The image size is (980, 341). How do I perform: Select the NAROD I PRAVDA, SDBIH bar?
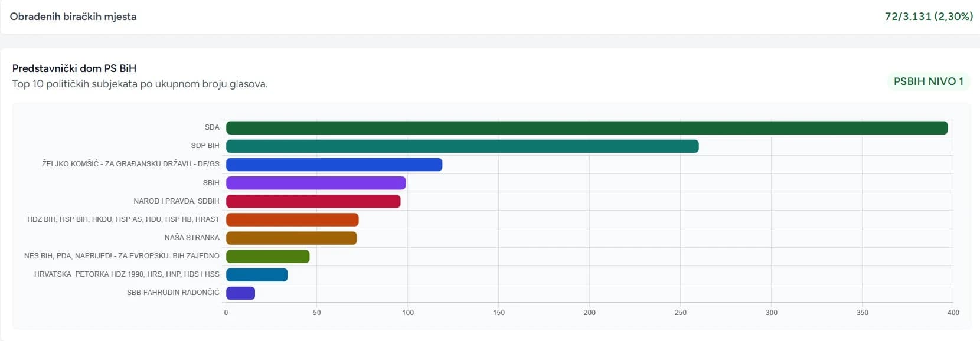[x=313, y=201]
